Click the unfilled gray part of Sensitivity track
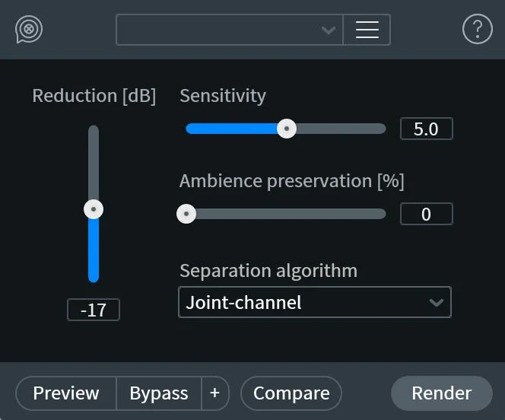 (341, 129)
